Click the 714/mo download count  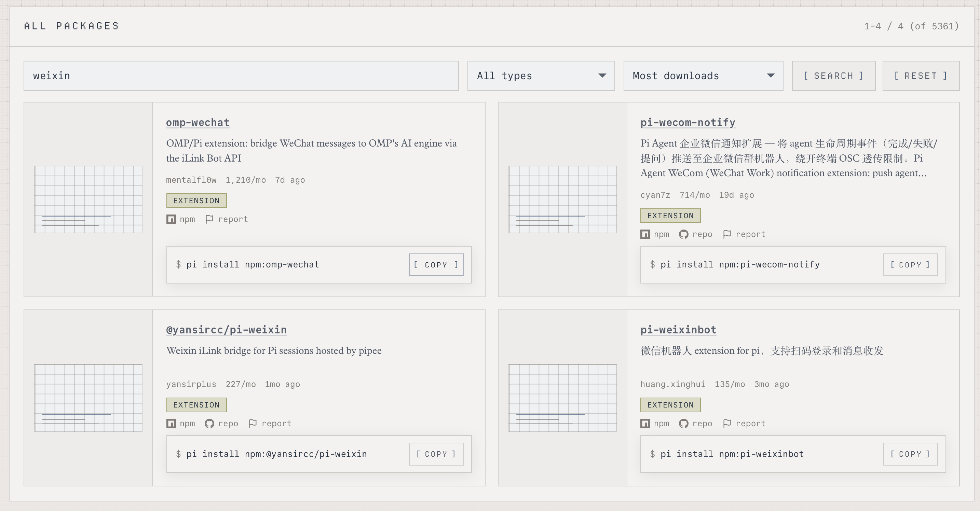click(695, 195)
